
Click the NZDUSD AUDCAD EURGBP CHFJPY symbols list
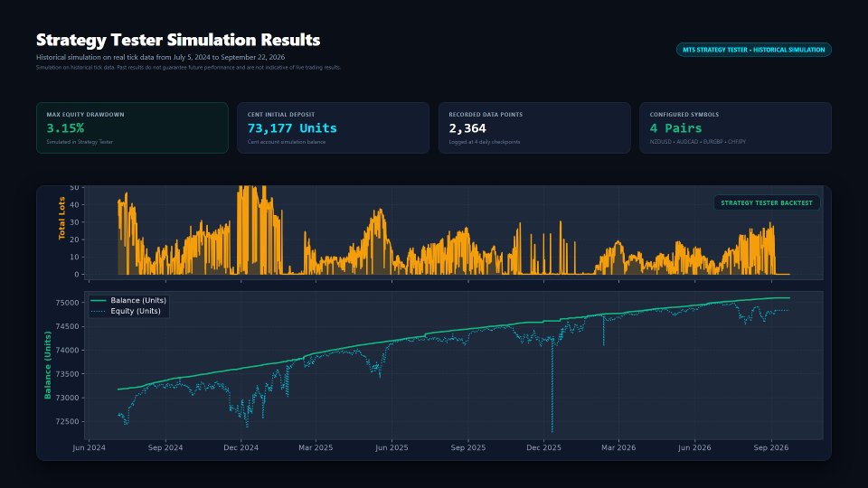pyautogui.click(x=697, y=142)
